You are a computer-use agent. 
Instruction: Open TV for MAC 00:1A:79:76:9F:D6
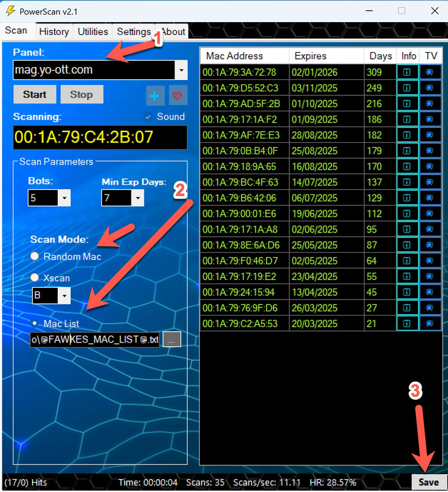(x=430, y=307)
